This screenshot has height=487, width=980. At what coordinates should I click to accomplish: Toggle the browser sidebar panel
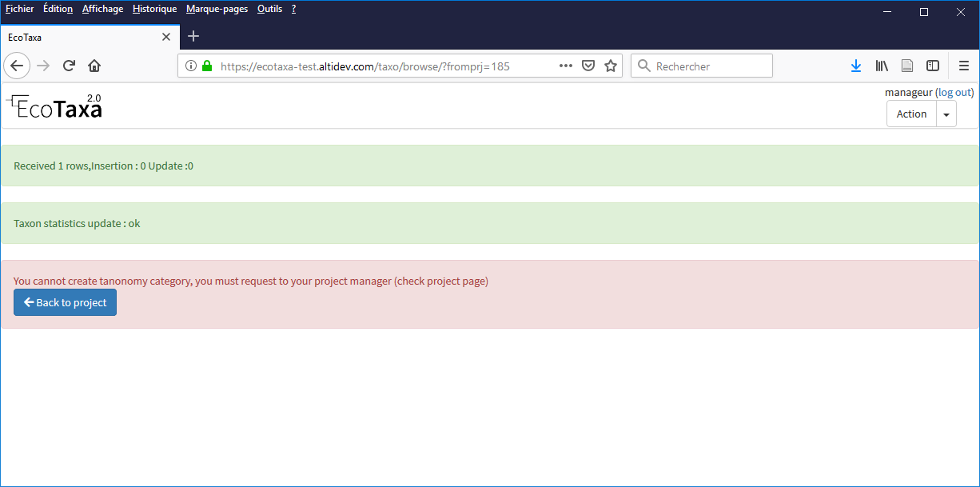(933, 66)
